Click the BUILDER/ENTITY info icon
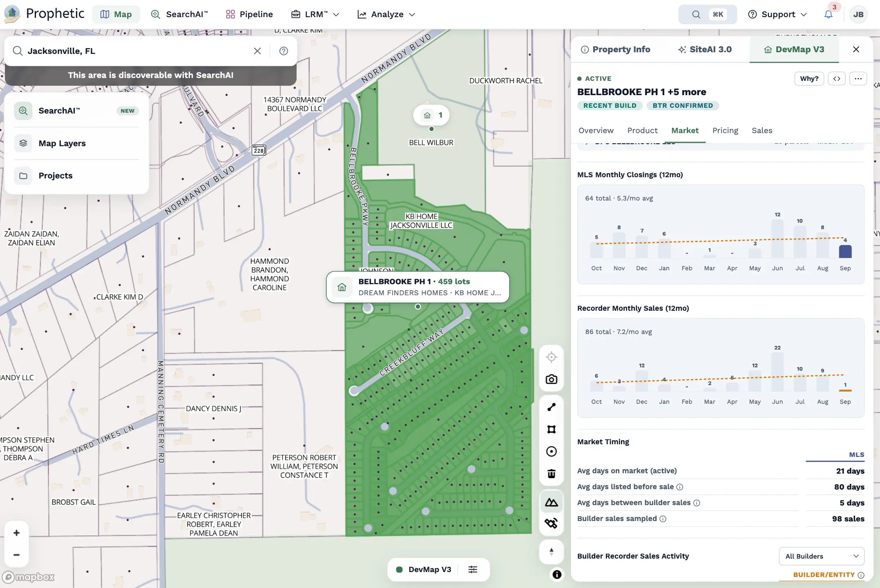 coord(861,575)
